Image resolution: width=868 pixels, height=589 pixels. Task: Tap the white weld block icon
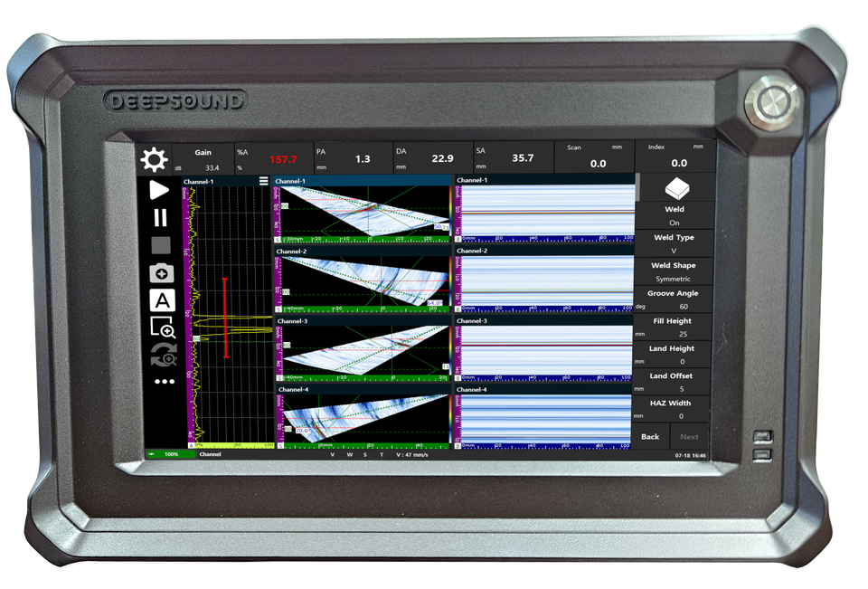[x=676, y=188]
